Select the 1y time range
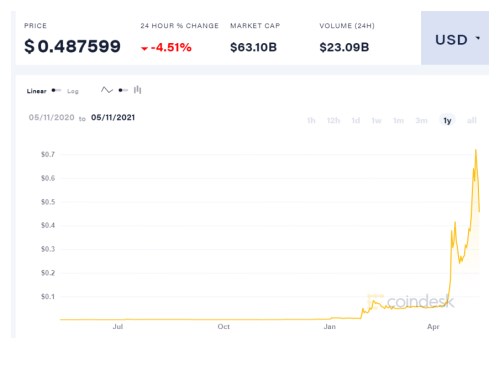Viewport: 500px width, 371px height. click(x=447, y=120)
